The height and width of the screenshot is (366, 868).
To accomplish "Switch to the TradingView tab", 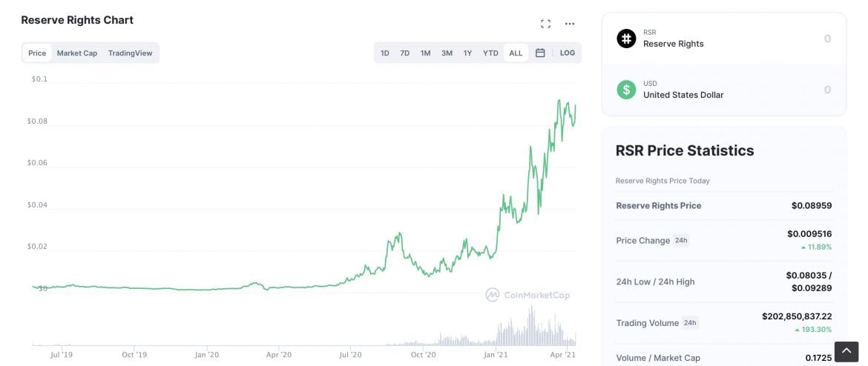I will (x=130, y=53).
